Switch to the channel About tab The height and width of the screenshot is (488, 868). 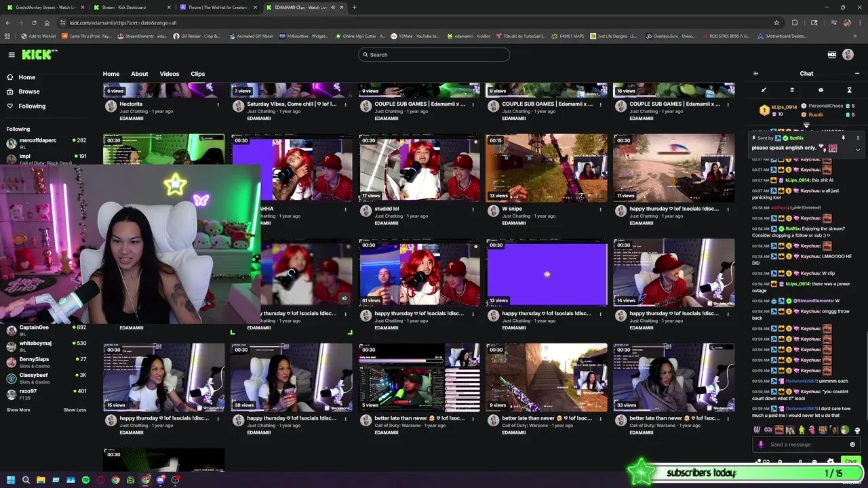pyautogui.click(x=140, y=74)
